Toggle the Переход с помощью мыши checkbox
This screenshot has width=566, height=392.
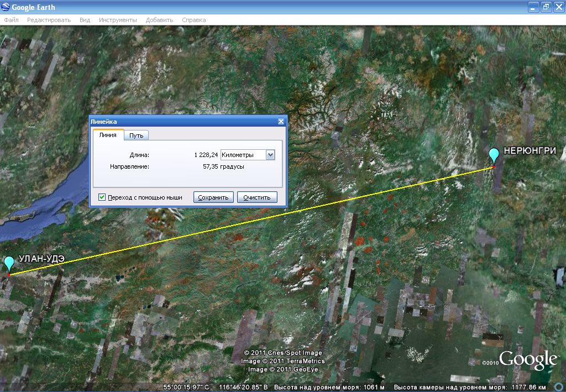pos(102,197)
